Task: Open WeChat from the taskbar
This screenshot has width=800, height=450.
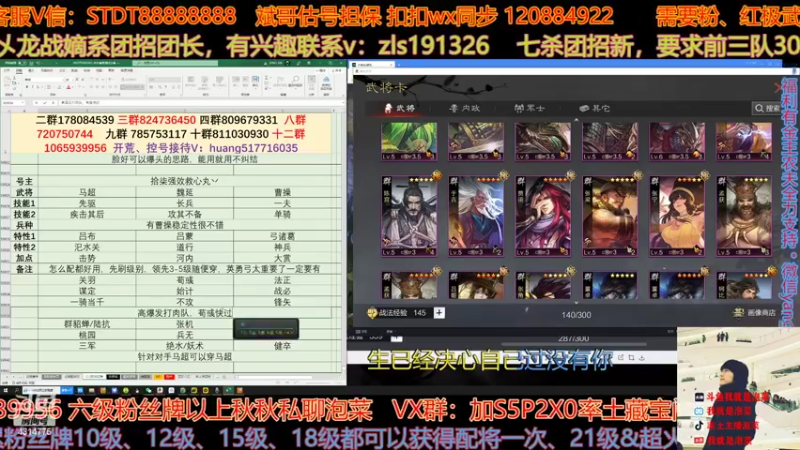Action: (148, 390)
